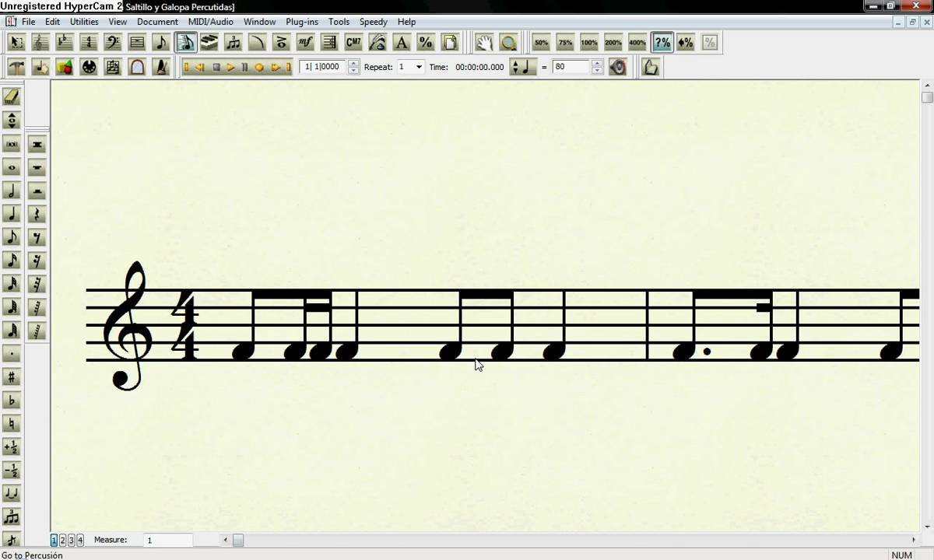Viewport: 934px width, 560px height.
Task: Toggle the Whole Note in the note palette
Action: (12, 167)
